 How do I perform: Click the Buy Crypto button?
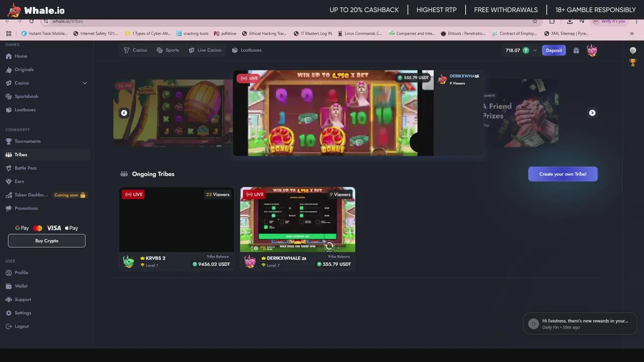(x=47, y=241)
